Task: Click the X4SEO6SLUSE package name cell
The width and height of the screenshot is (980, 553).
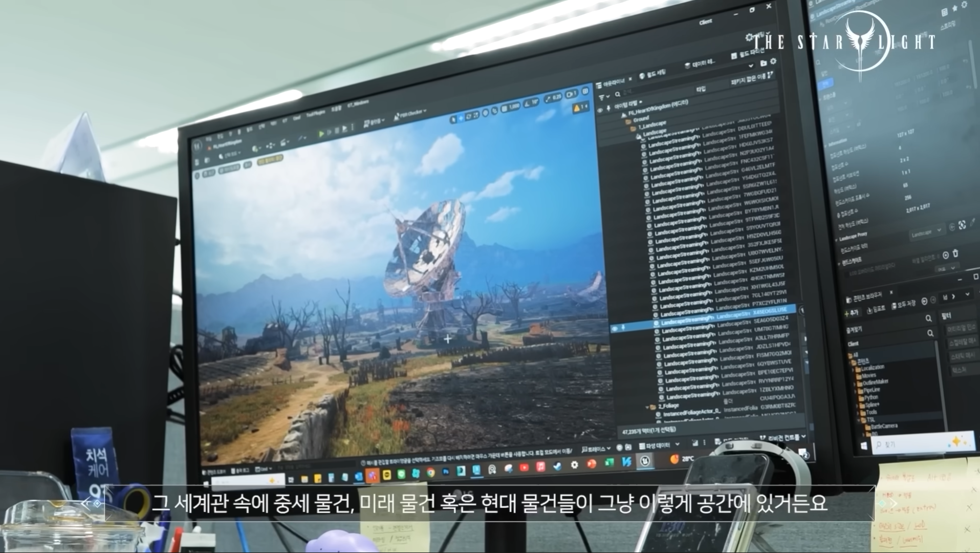Action: point(770,311)
